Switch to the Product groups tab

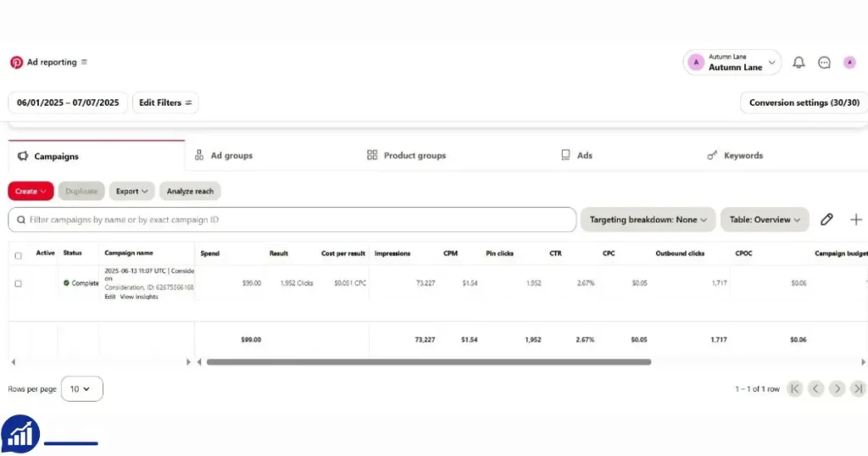(406, 155)
